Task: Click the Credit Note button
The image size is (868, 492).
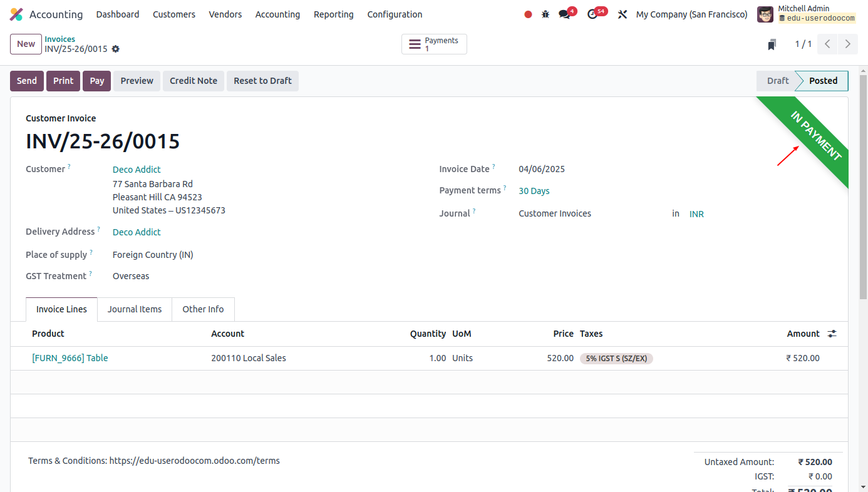Action: (193, 80)
